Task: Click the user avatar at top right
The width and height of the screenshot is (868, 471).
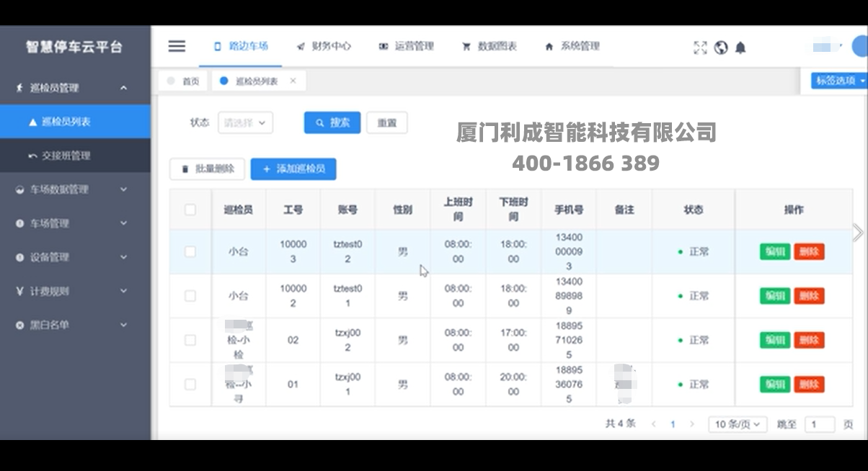Action: [x=860, y=46]
